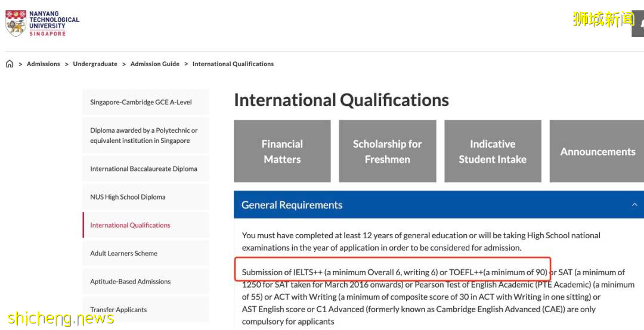The width and height of the screenshot is (644, 330).
Task: Click the home icon in breadcrumb
Action: pyautogui.click(x=10, y=64)
